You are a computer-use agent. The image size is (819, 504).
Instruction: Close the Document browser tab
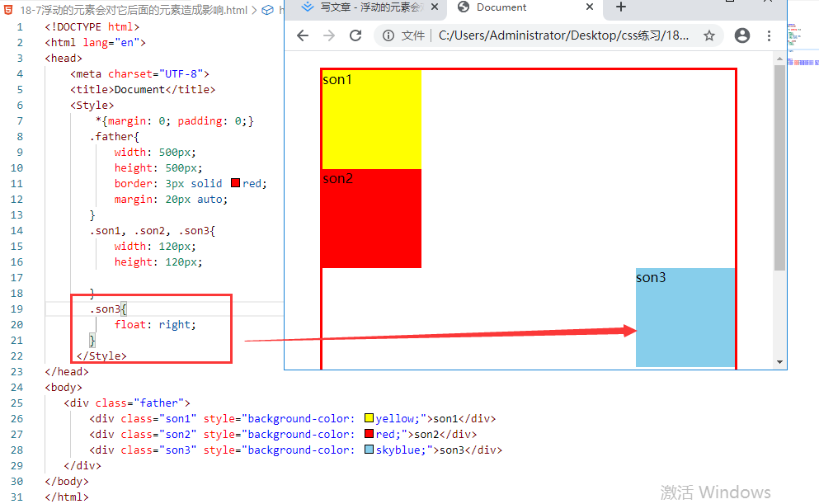tap(590, 7)
